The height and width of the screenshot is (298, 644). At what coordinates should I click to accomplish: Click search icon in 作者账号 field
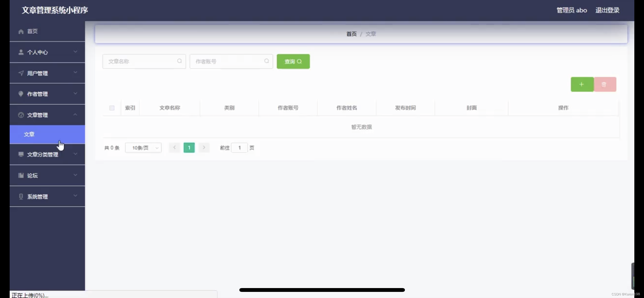266,61
